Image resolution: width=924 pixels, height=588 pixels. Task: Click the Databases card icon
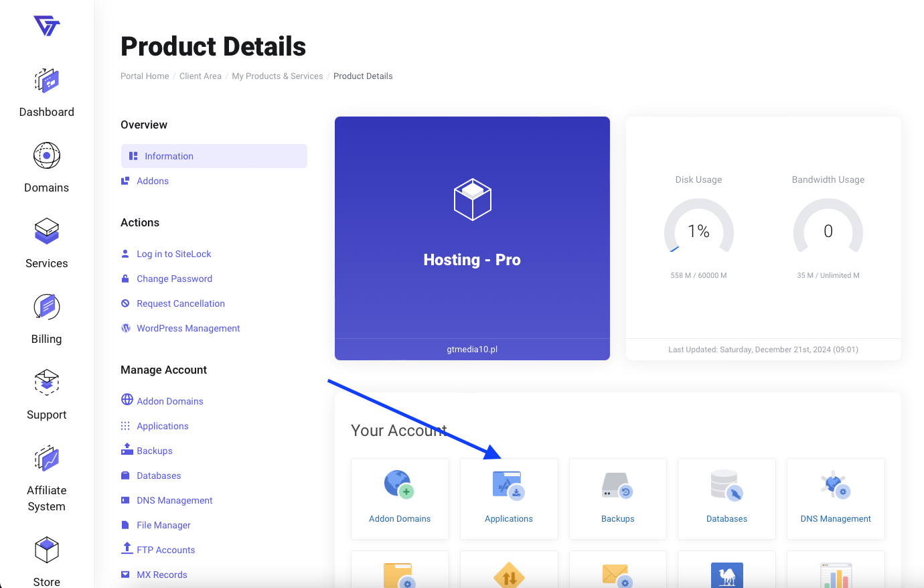[726, 485]
